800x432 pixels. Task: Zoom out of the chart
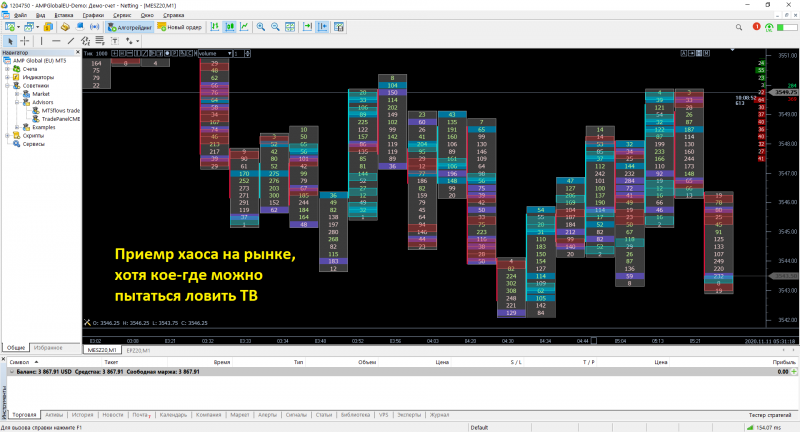point(276,27)
